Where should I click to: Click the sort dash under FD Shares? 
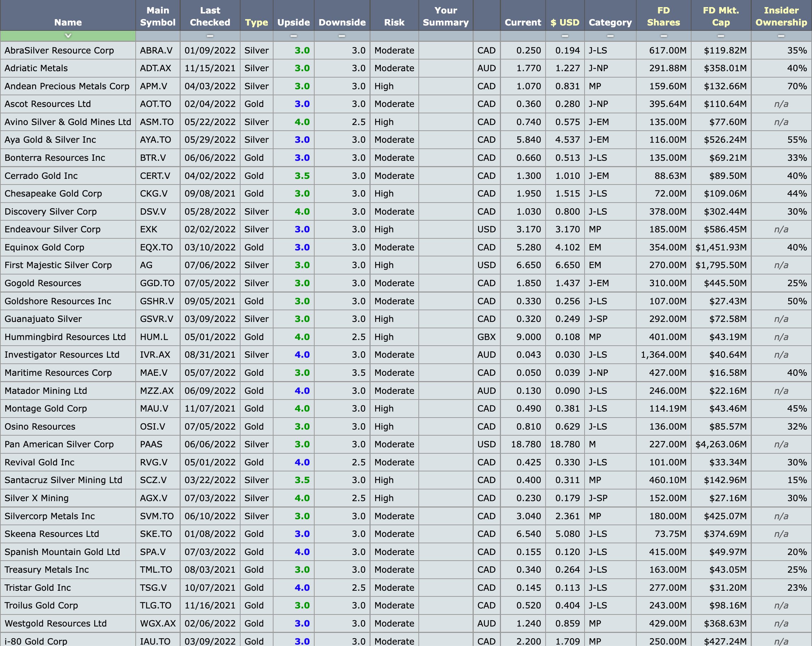664,36
